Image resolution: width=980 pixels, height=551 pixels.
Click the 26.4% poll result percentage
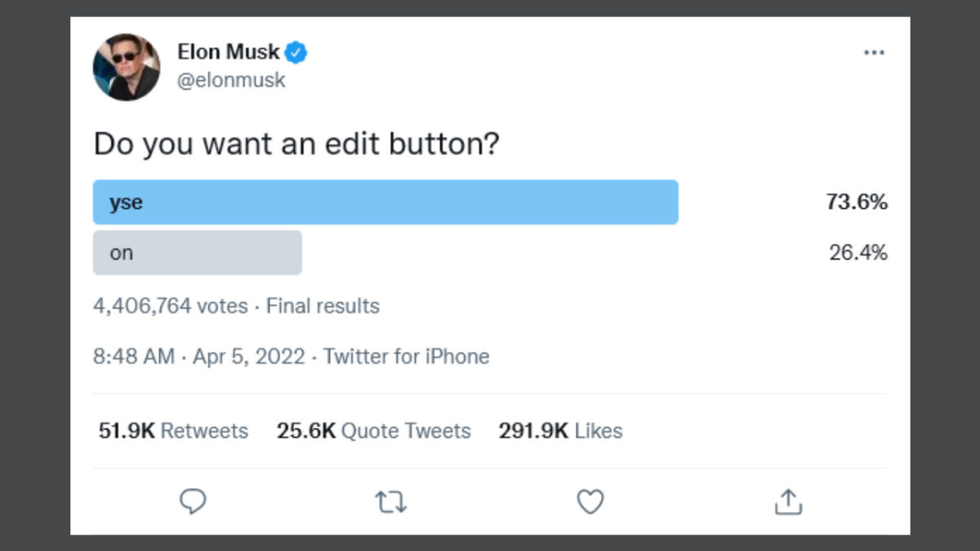pyautogui.click(x=858, y=253)
